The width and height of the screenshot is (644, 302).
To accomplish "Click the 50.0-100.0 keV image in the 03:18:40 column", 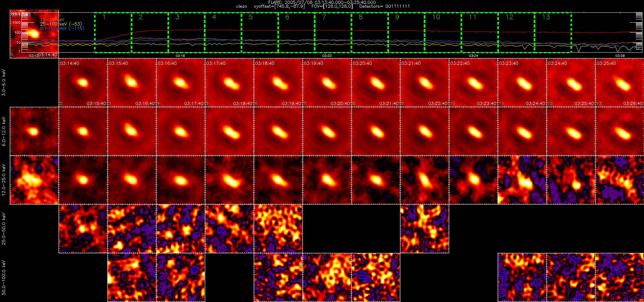I will pos(278,277).
